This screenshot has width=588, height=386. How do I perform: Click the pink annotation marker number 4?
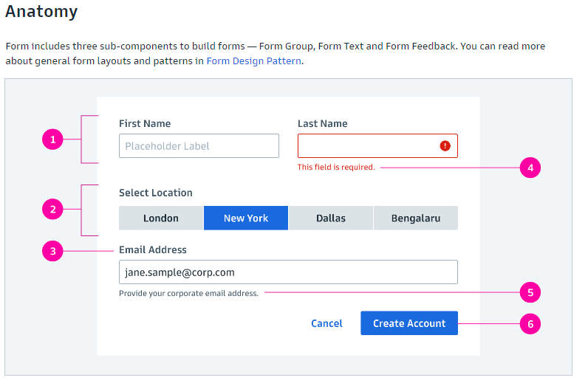tap(530, 168)
